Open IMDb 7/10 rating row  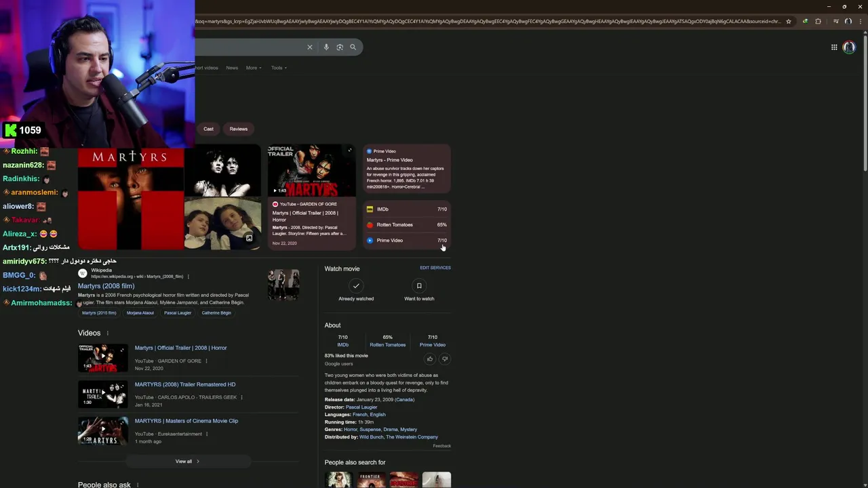pyautogui.click(x=407, y=209)
